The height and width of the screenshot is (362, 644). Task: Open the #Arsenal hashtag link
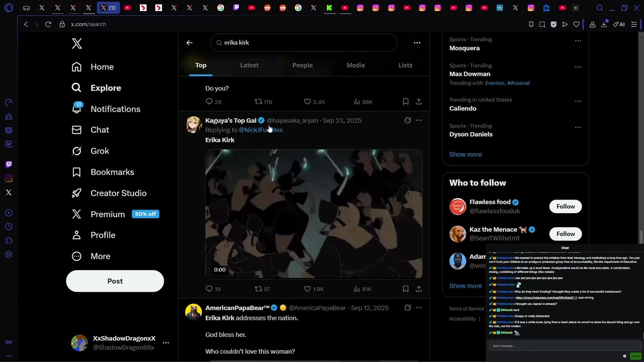pos(518,83)
